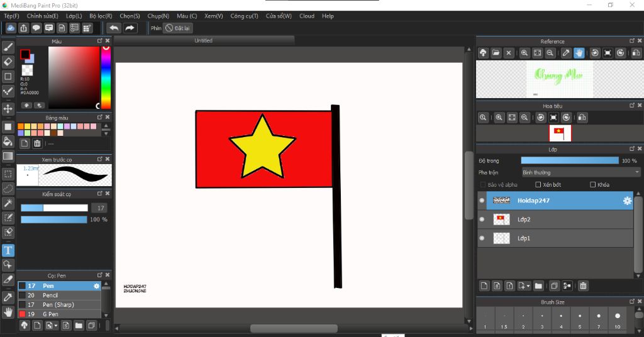Open the Cloud menu

click(x=307, y=16)
